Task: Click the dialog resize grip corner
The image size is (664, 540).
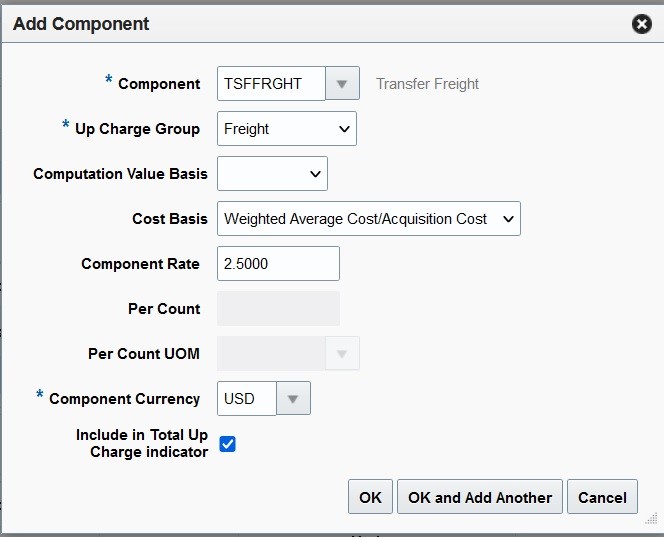Action: [x=651, y=518]
